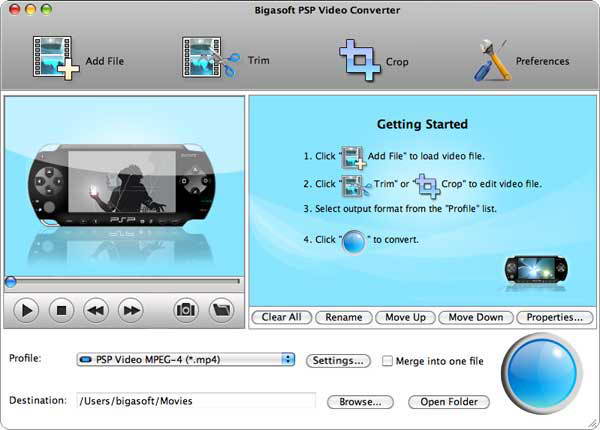Click the Preferences label in toolbar
This screenshot has width=600, height=430.
point(542,61)
